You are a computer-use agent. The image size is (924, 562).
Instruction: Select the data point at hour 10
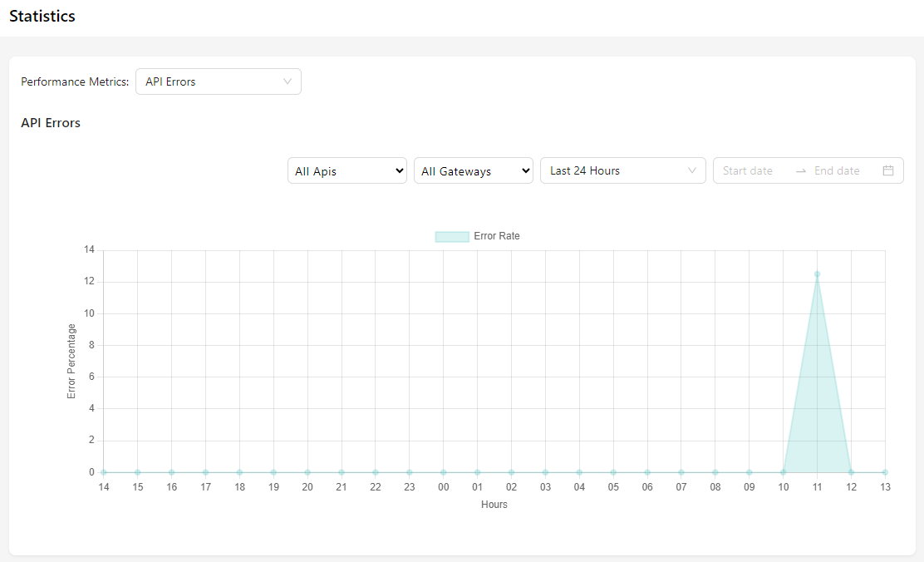click(x=783, y=472)
